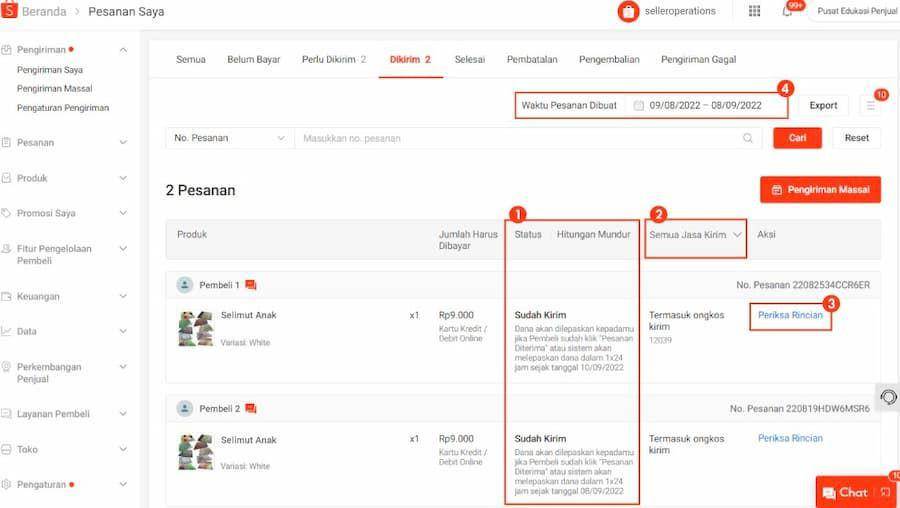Expand the Produk sidebar section
Image resolution: width=900 pixels, height=508 pixels.
pos(123,179)
